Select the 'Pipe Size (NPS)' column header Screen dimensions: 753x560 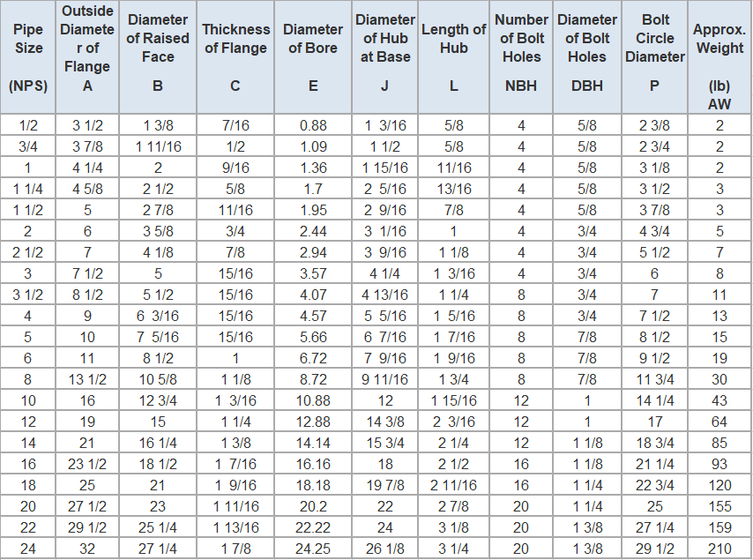click(x=28, y=57)
